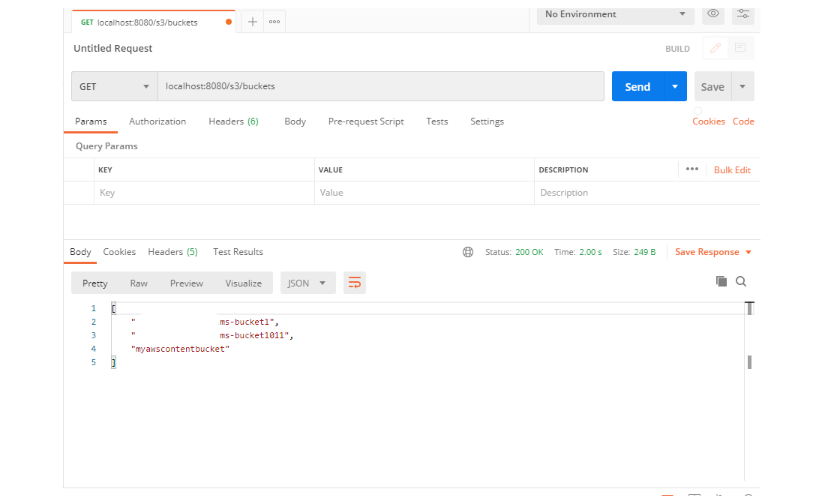Click the pencil icon to rename request
Image resolution: width=819 pixels, height=504 pixels.
714,48
